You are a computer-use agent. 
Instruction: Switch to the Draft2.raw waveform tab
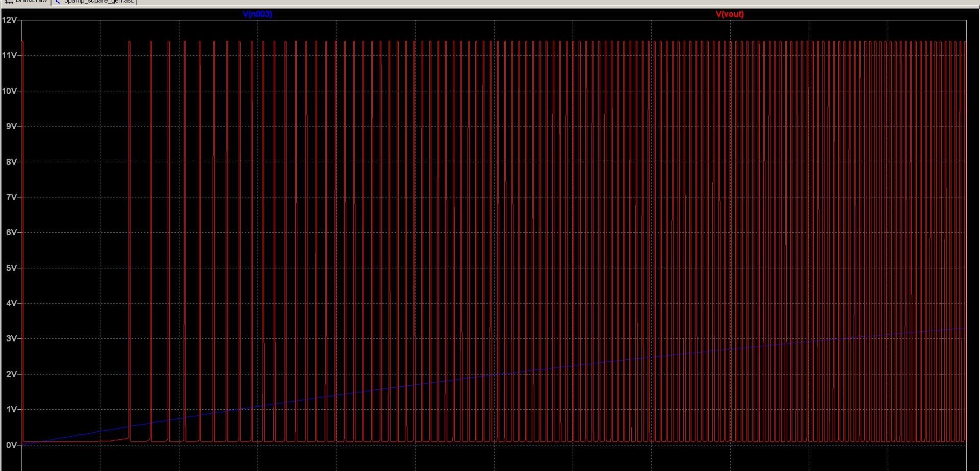(x=27, y=2)
